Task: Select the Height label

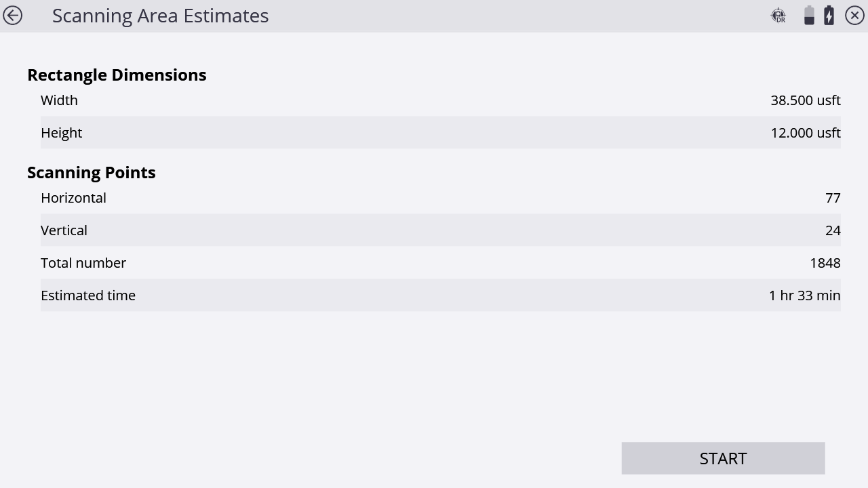Action: 61,133
